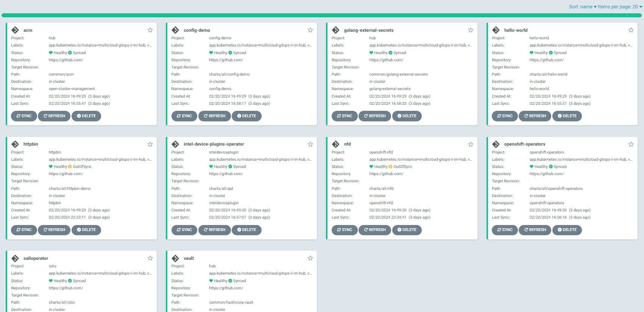Click the sailoperator application icon
Image resolution: width=644 pixels, height=312 pixels.
[x=15, y=258]
